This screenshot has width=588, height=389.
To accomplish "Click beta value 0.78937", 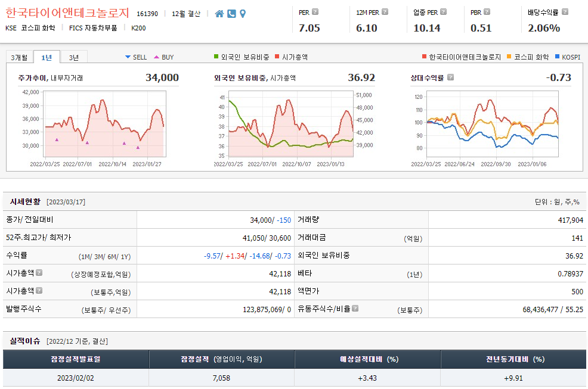I will tap(570, 274).
